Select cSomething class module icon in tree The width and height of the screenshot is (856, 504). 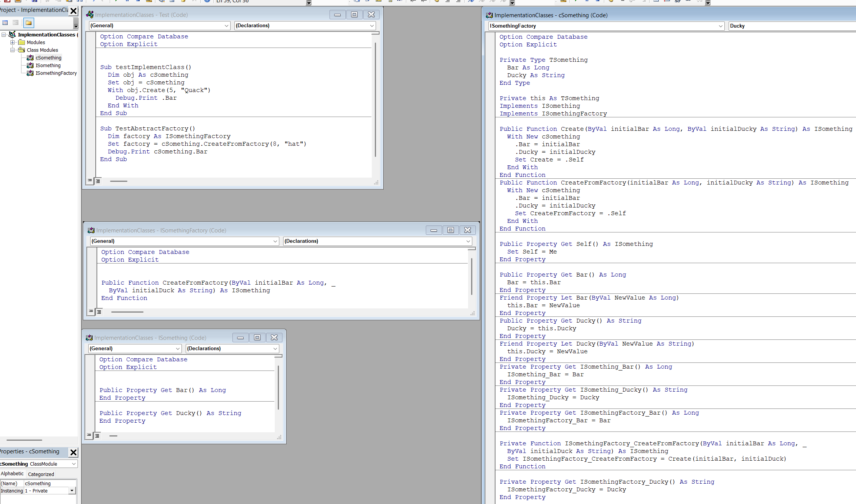(x=30, y=58)
